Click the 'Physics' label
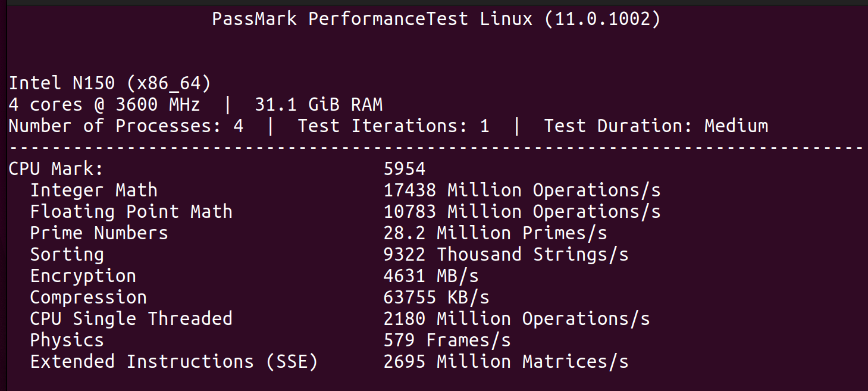868x391 pixels. [x=67, y=340]
